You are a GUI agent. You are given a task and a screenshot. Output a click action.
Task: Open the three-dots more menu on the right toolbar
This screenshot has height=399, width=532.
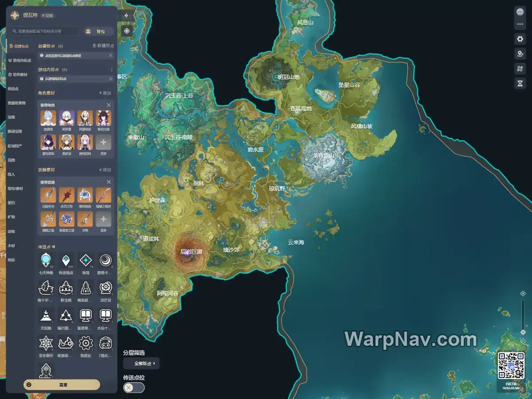click(520, 24)
